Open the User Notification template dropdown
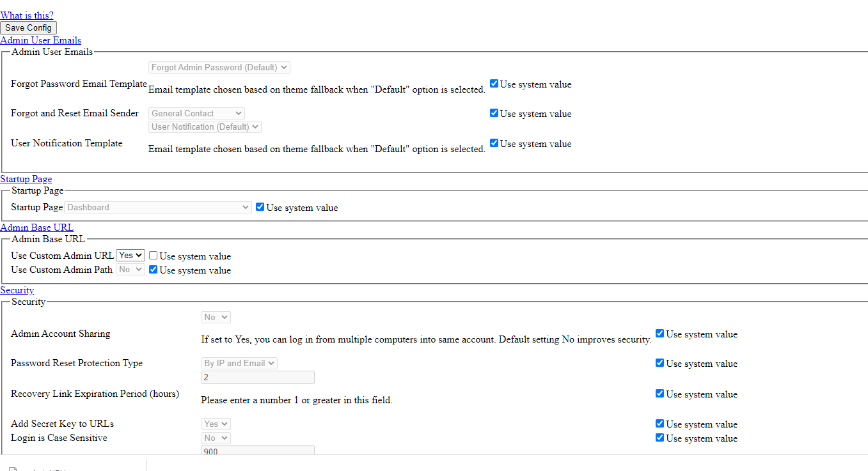Screen dimensions: 868x471 [204, 127]
